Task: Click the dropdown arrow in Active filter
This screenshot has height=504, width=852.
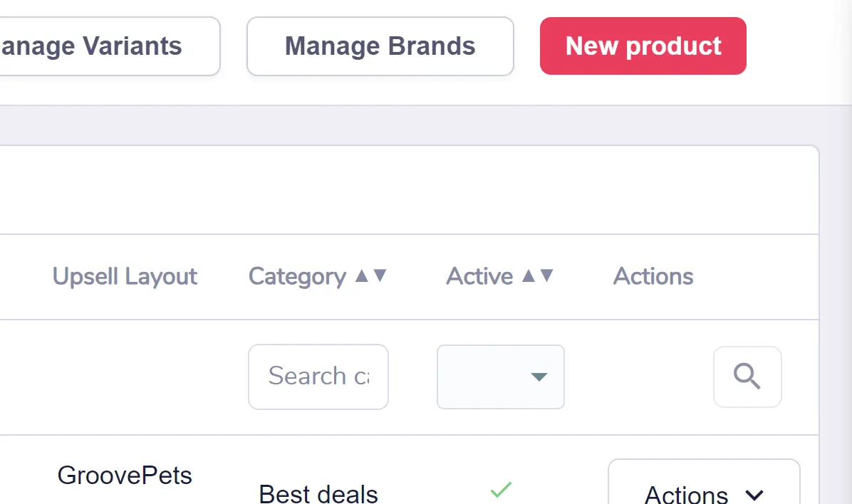Action: (x=539, y=377)
